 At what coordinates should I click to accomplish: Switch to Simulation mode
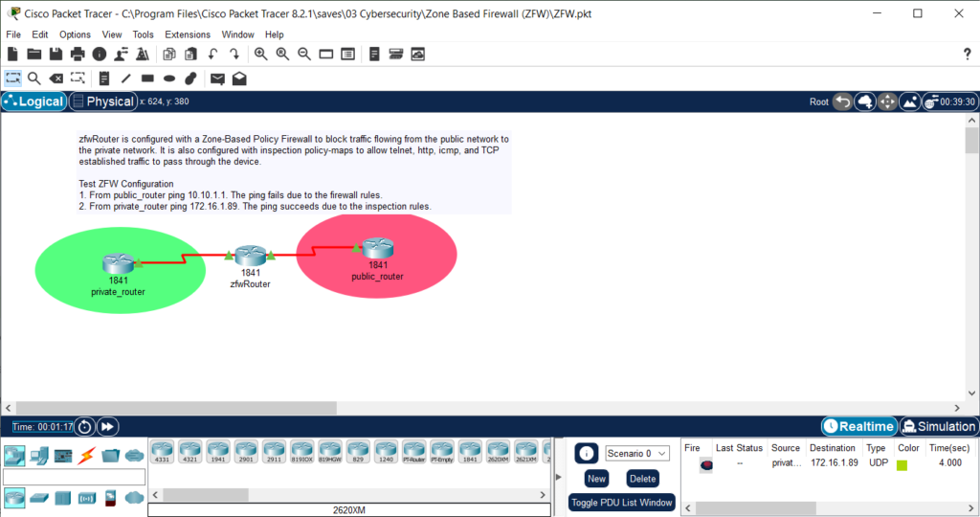(x=939, y=426)
